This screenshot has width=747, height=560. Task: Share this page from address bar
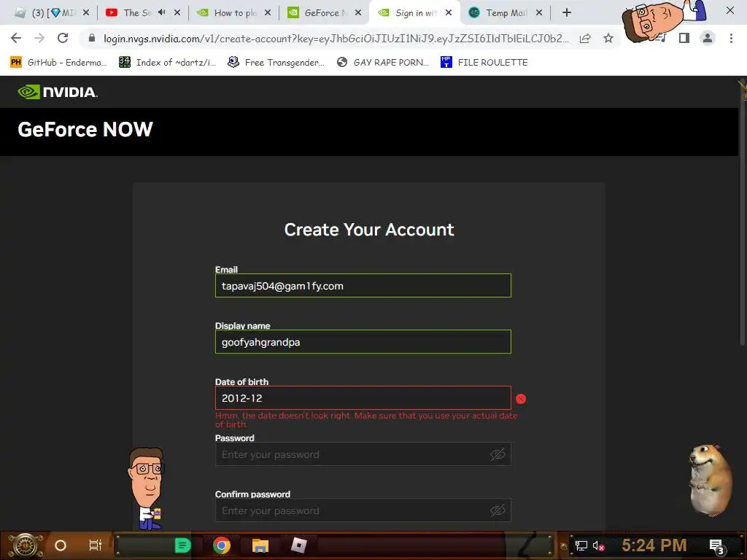click(585, 39)
